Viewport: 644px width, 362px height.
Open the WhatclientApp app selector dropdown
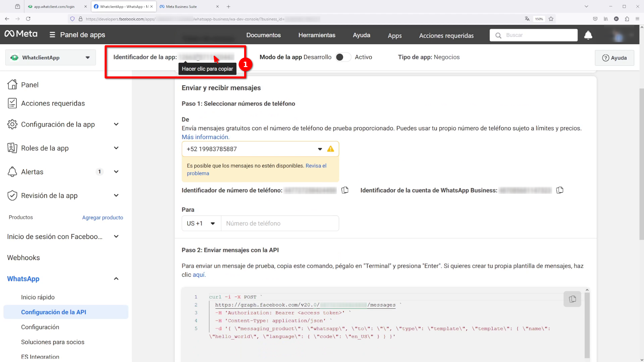tap(51, 58)
